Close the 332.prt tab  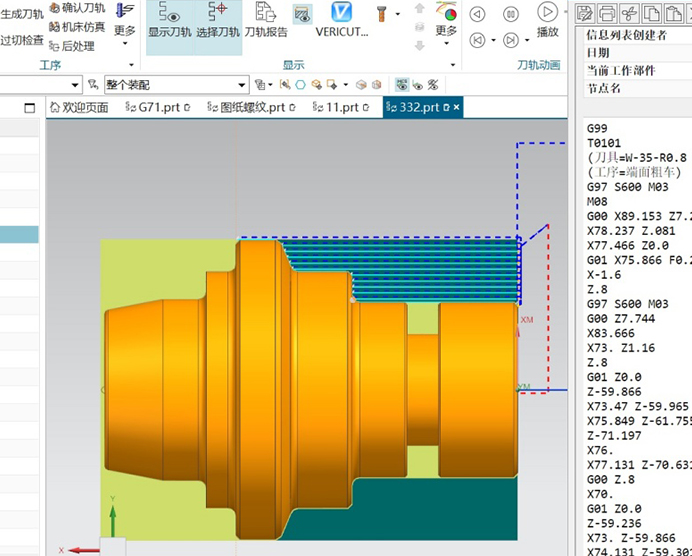[x=456, y=107]
